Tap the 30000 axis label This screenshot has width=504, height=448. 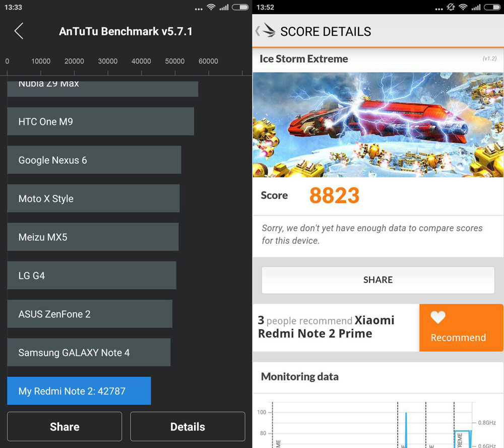108,61
